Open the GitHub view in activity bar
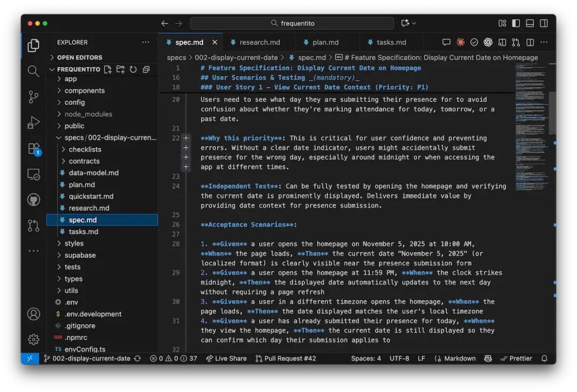 pos(34,200)
